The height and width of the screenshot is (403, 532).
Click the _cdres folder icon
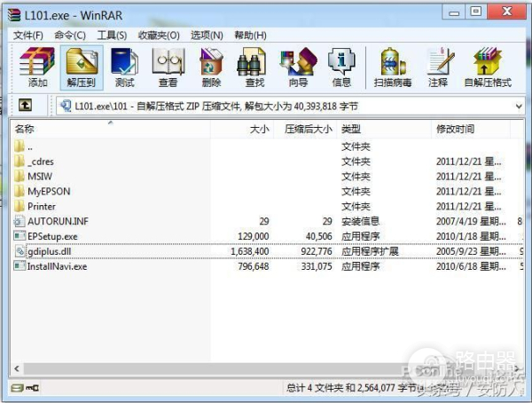[x=19, y=161]
